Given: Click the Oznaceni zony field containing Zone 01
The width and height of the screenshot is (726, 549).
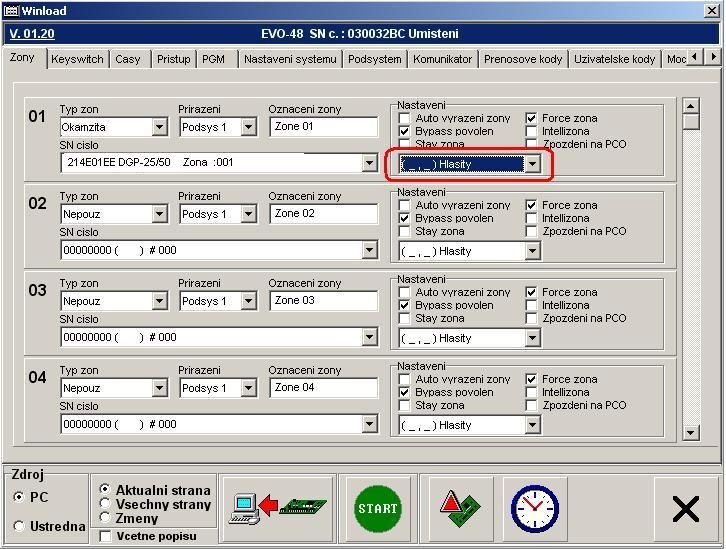Looking at the screenshot, I should click(322, 127).
